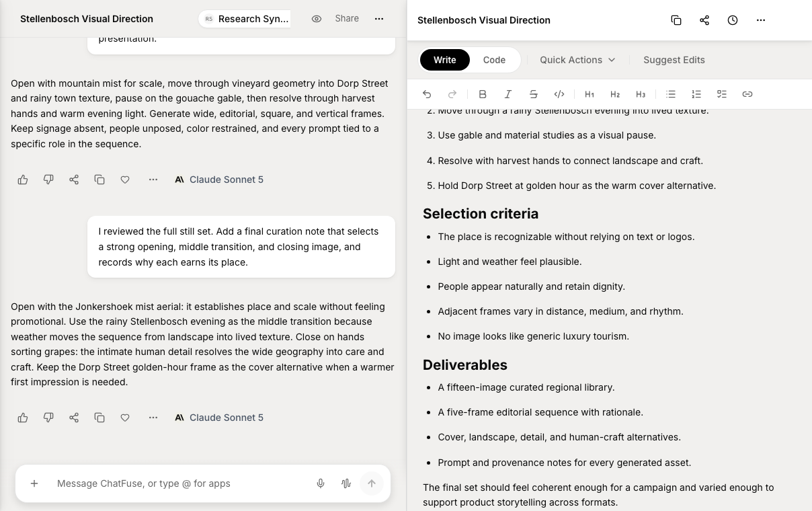Share the first assistant response
Image resolution: width=812 pixels, height=511 pixels.
point(74,180)
